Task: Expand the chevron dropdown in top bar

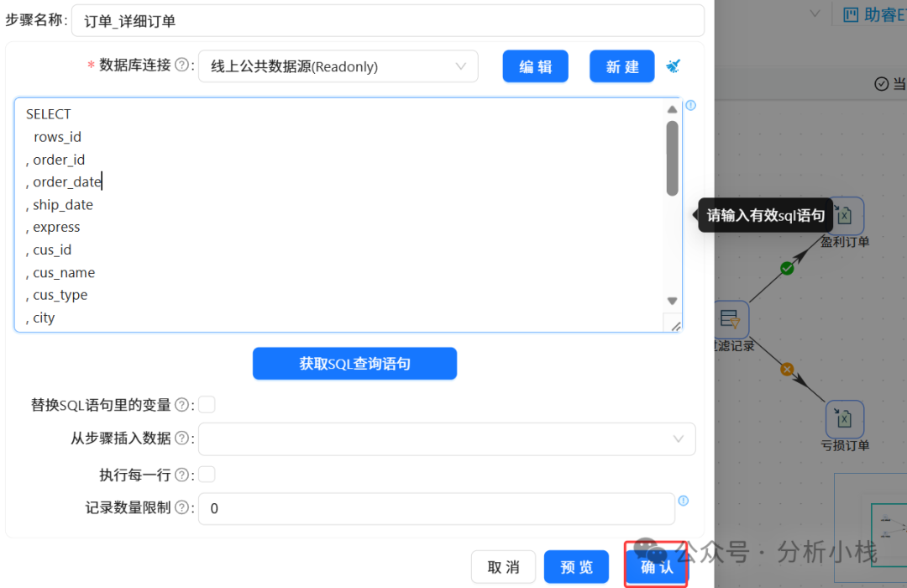Action: [x=815, y=13]
